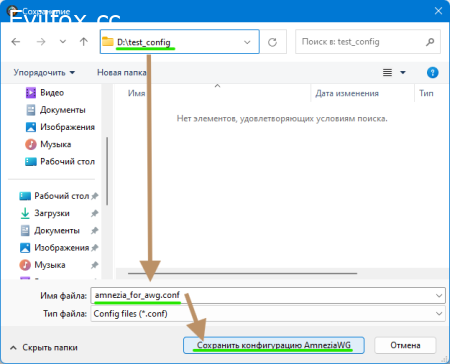Open pinned Рабочий стол quick access

click(x=55, y=196)
